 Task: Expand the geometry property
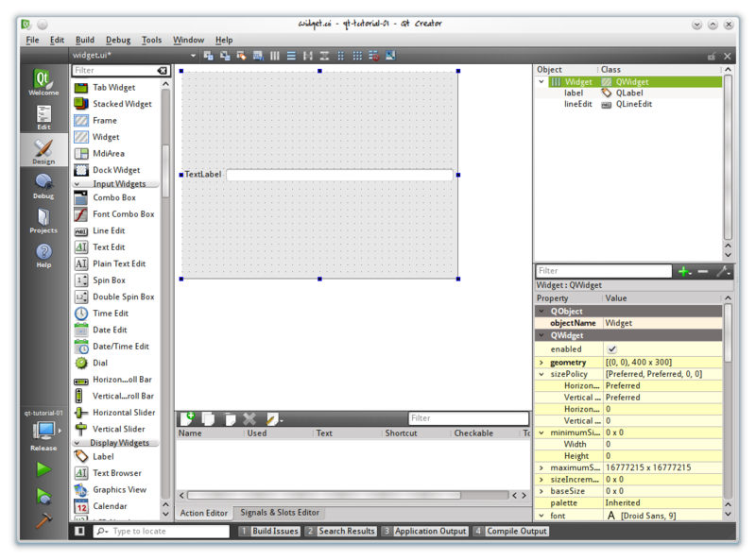[541, 363]
